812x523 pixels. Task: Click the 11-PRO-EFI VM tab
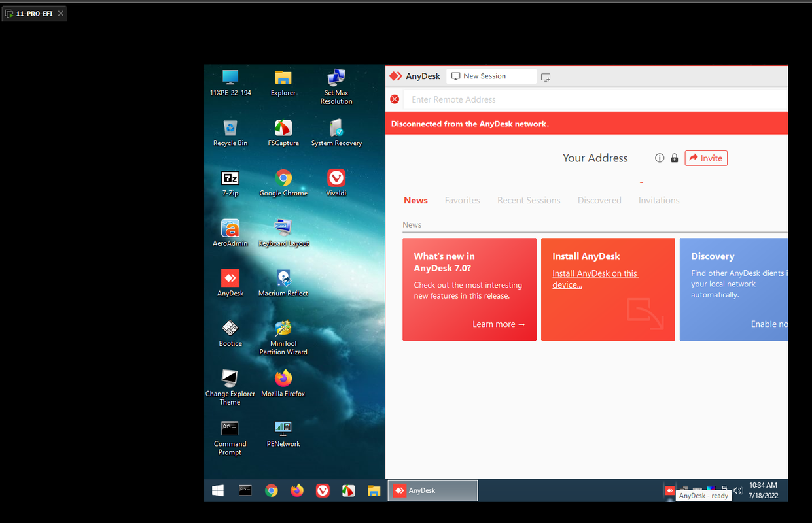click(x=34, y=13)
